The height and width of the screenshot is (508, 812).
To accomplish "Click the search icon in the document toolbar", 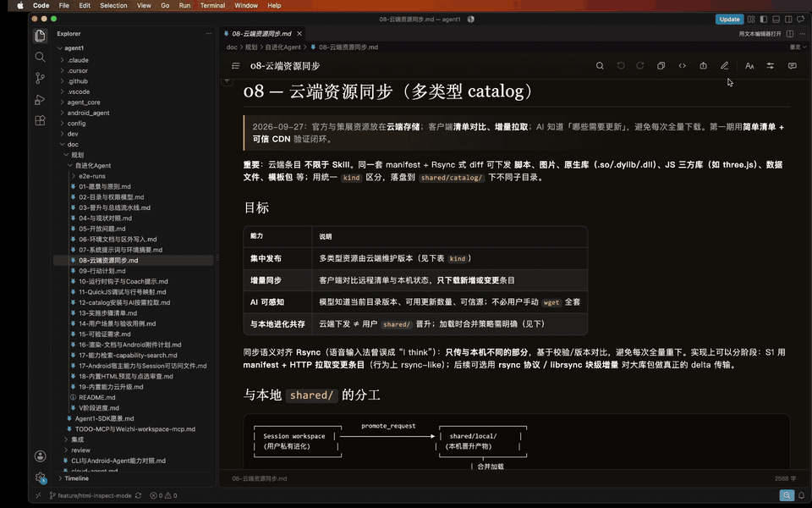I will tap(600, 66).
